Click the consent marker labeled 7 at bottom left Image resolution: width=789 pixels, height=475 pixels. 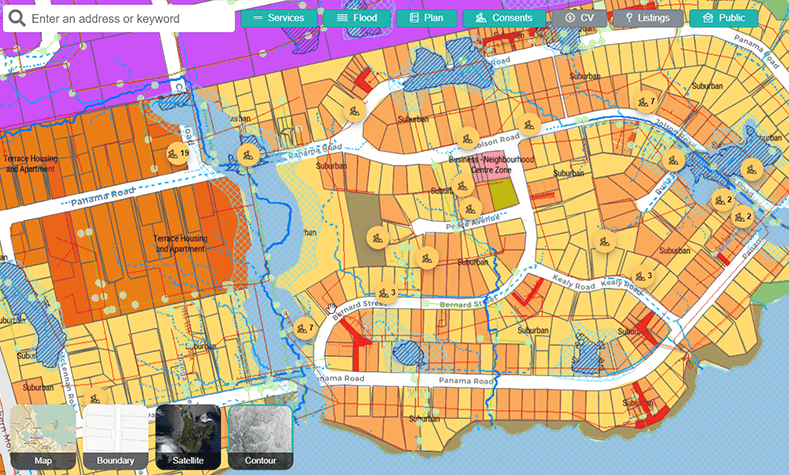click(x=302, y=327)
